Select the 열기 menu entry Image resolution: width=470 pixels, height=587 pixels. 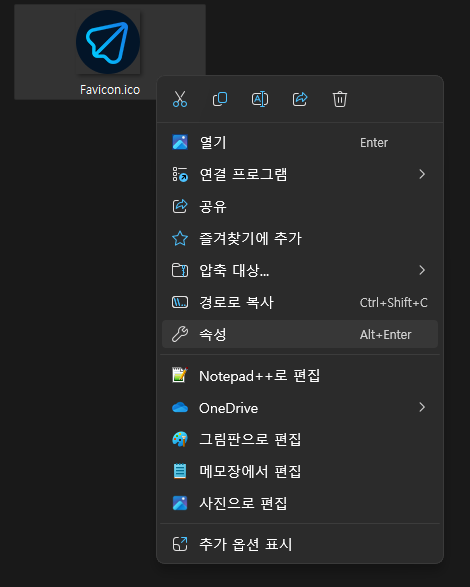[x=300, y=142]
